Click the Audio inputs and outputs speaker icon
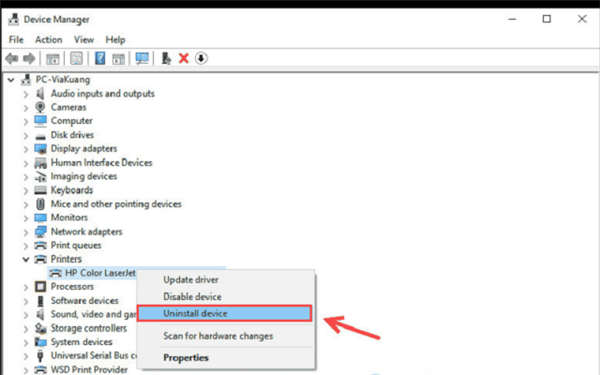 [40, 93]
